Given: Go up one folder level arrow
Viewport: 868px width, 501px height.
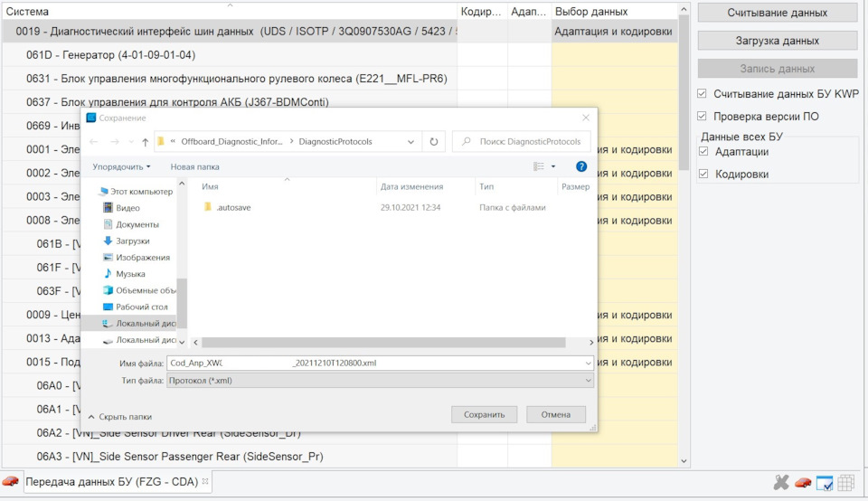Looking at the screenshot, I should [x=145, y=142].
